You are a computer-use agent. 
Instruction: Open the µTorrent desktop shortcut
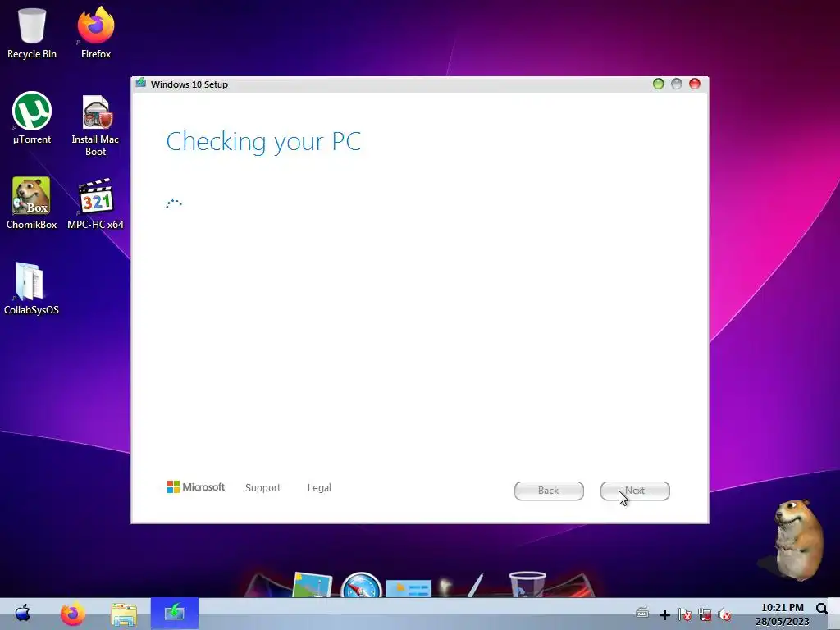(x=32, y=118)
